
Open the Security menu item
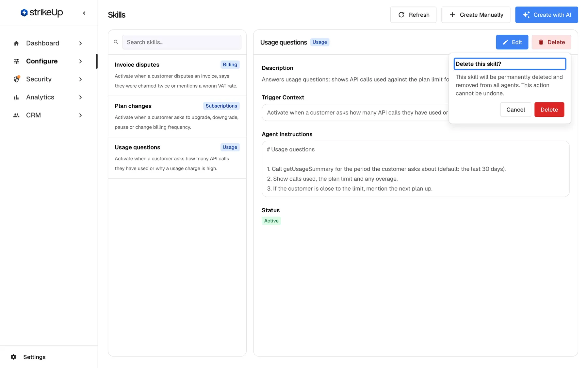pos(48,79)
